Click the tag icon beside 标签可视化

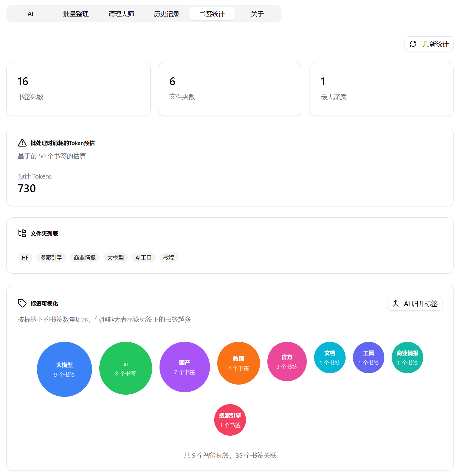pos(22,303)
